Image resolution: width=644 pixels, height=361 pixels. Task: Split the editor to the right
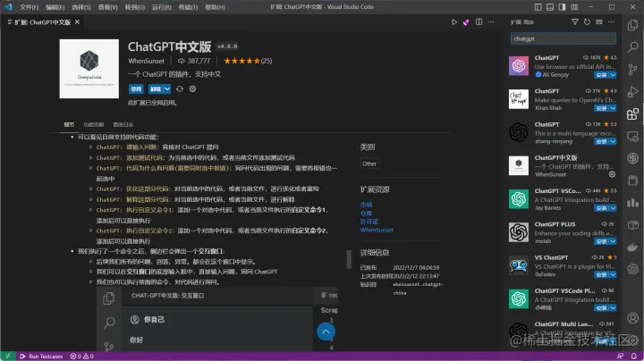tap(479, 22)
